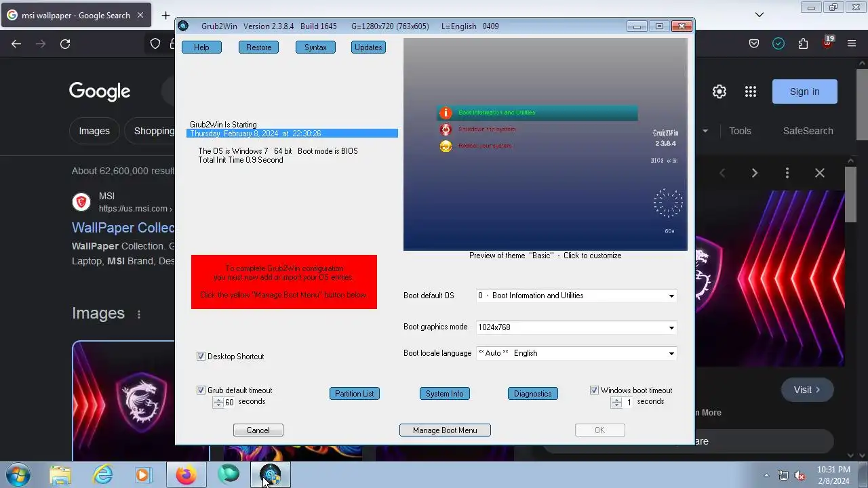The width and height of the screenshot is (868, 488).
Task: Select the Images filter in Google
Action: [x=94, y=131]
